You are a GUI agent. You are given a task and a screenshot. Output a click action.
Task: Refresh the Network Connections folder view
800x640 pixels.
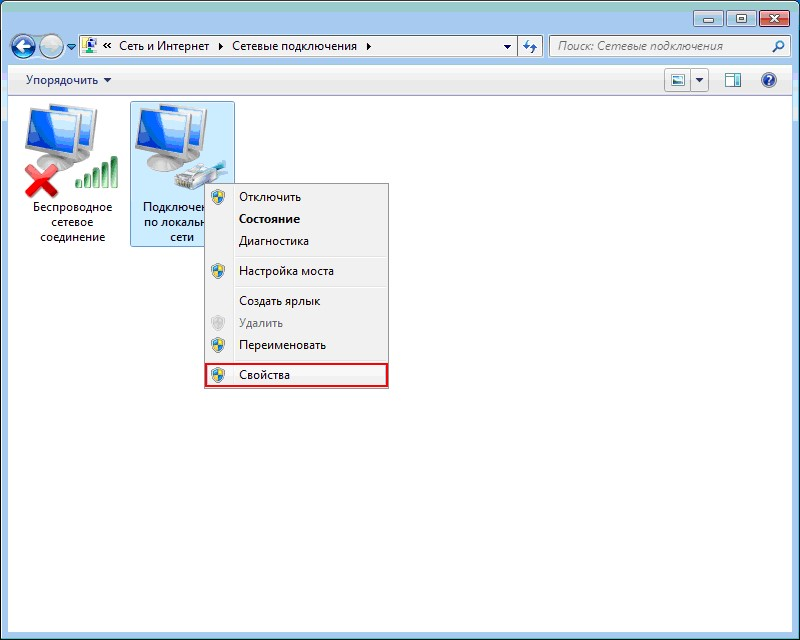[x=530, y=46]
